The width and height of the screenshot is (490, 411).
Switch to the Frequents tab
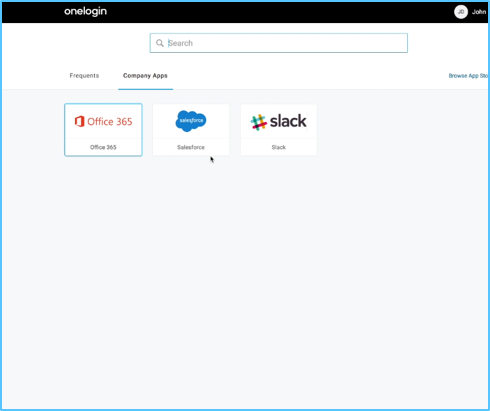pos(84,76)
